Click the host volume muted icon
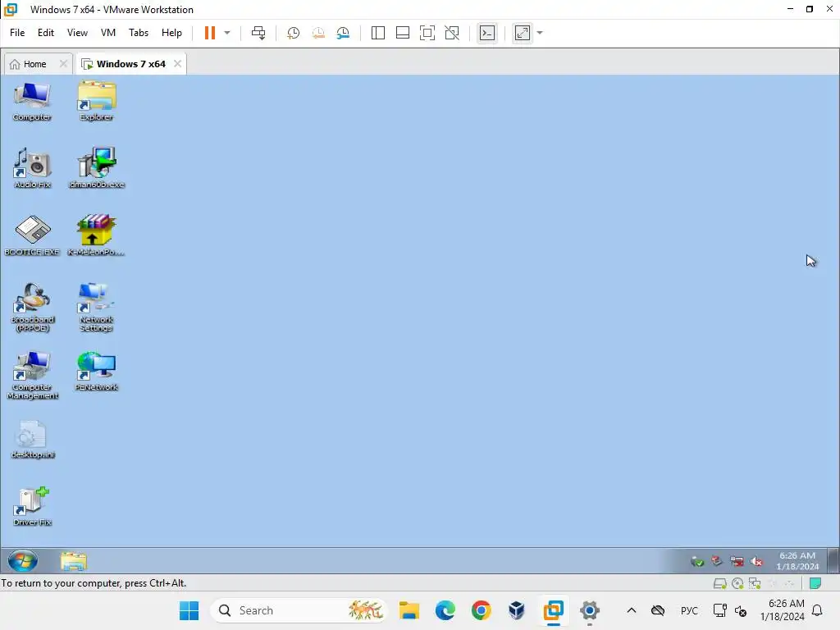The image size is (840, 630). [x=741, y=610]
